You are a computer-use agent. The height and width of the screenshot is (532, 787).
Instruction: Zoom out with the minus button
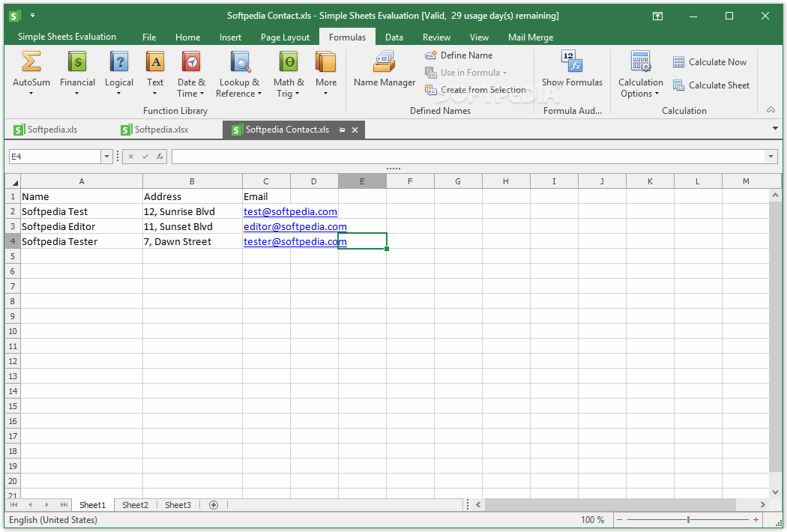pyautogui.click(x=619, y=520)
